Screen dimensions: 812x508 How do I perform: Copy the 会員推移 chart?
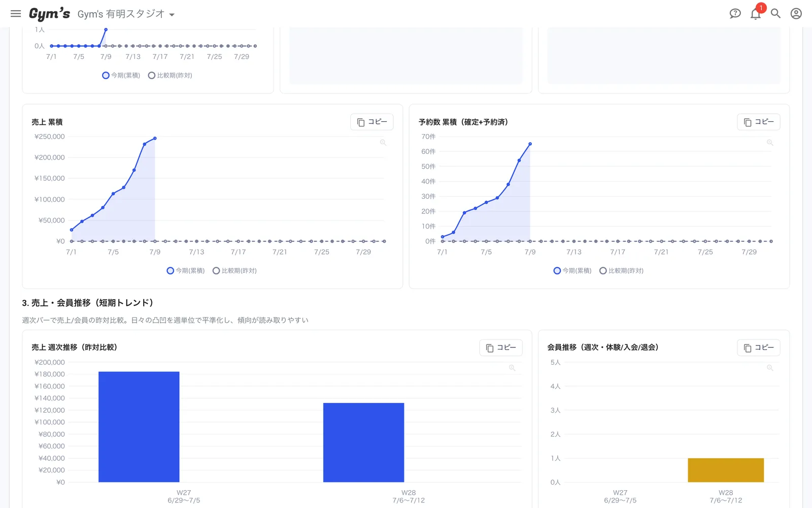click(759, 347)
